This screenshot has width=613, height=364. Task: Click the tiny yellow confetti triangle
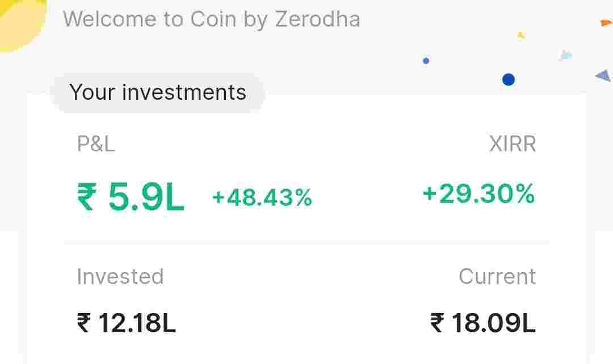520,35
